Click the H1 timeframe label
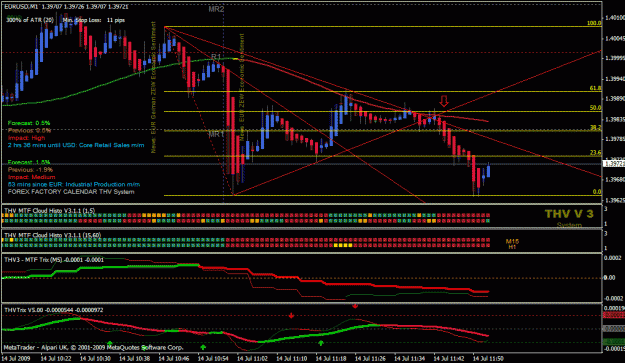 [x=512, y=247]
